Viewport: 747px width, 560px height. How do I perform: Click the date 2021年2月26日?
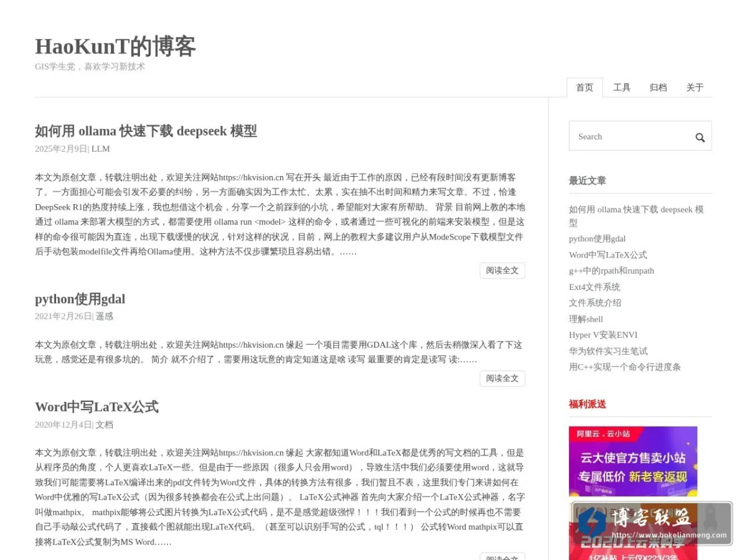coord(63,316)
